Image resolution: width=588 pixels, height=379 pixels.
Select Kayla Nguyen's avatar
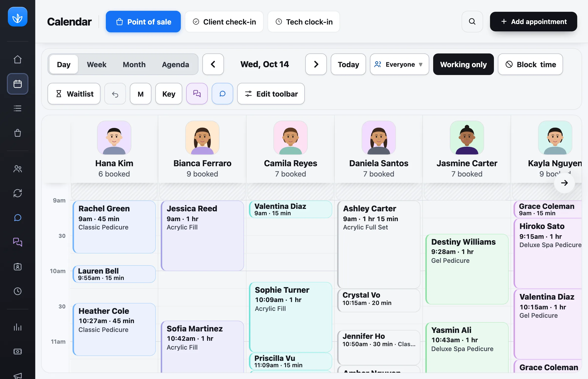(555, 138)
